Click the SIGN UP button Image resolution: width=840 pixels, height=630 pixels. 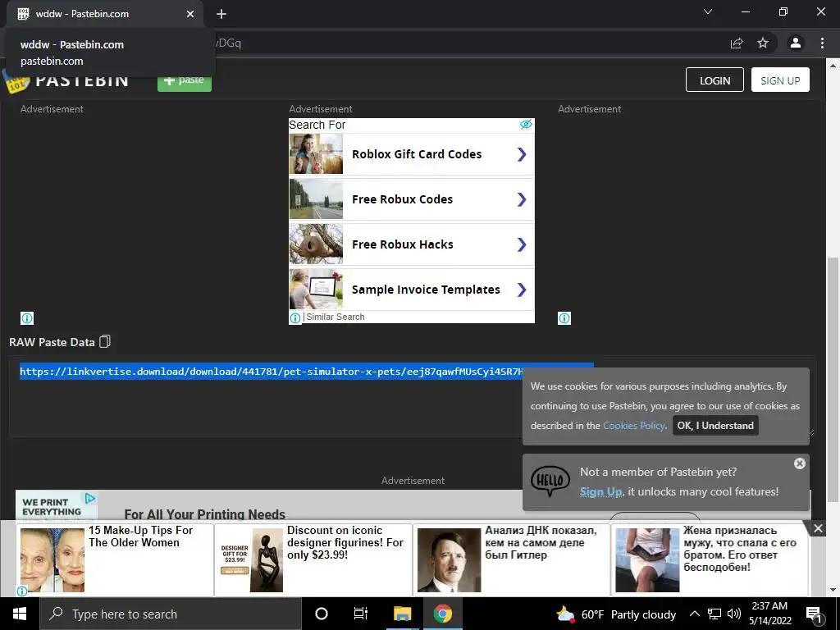780,80
